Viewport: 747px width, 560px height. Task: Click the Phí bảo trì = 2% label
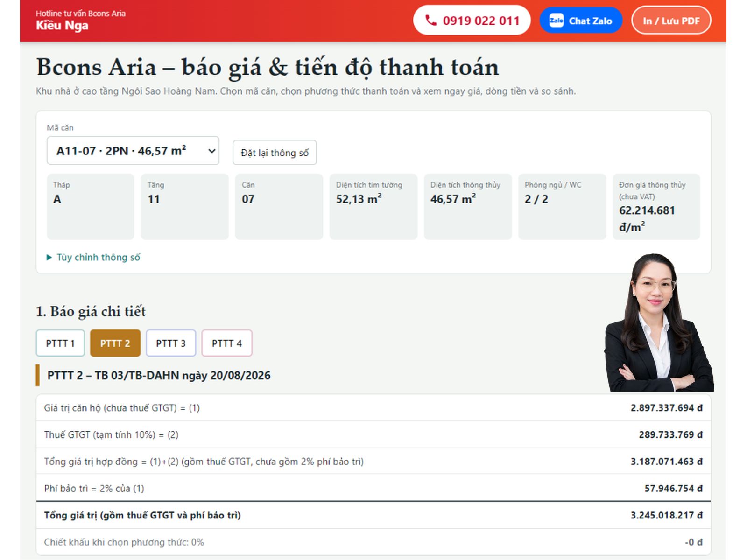coord(94,489)
